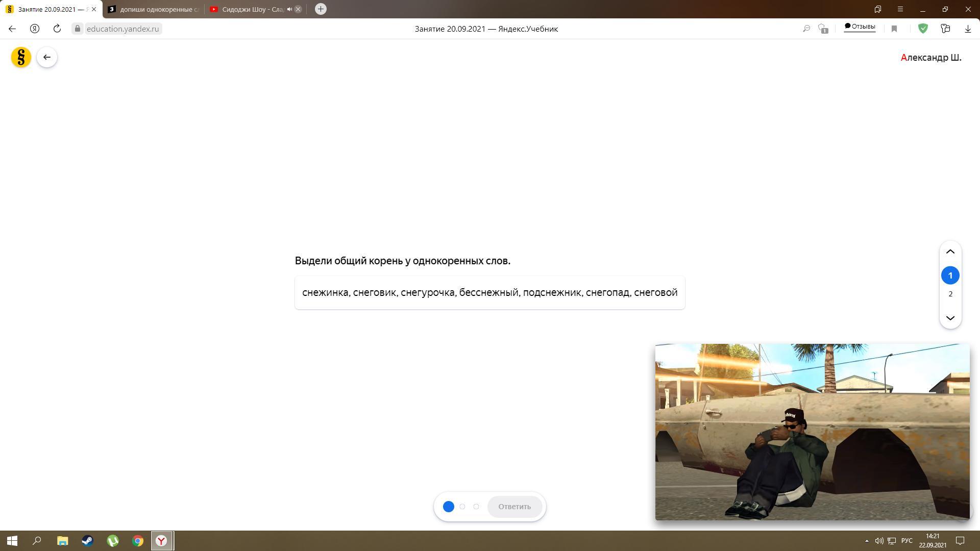Close the Сидоджи Шоу tab
Viewport: 980px width, 551px height.
click(298, 9)
